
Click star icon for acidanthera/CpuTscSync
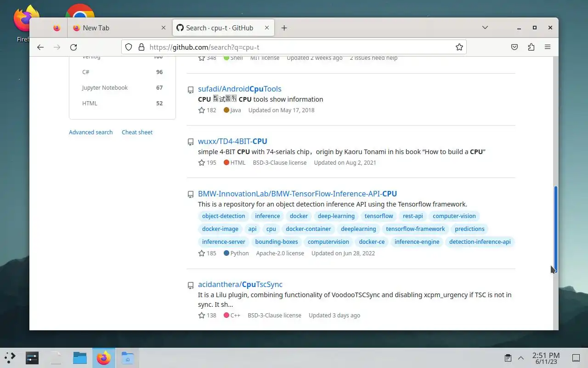201,315
